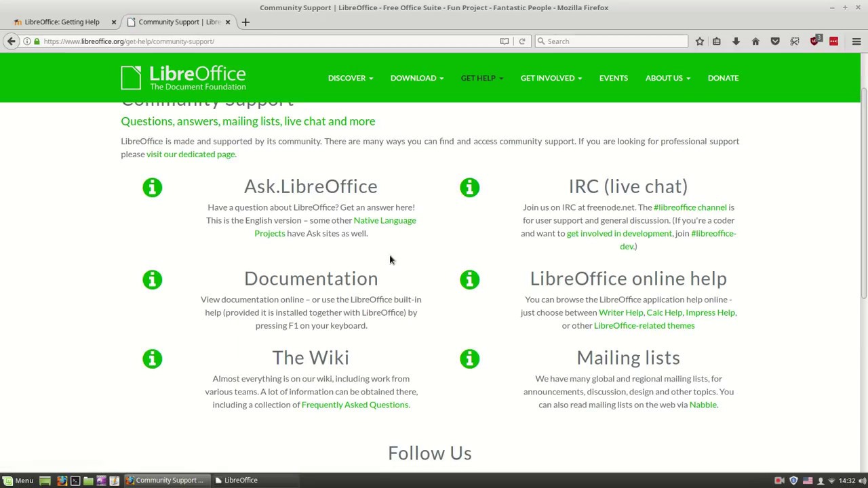Screen dimensions: 868x488
Task: Open the Firefox hamburger menu
Action: tap(856, 41)
